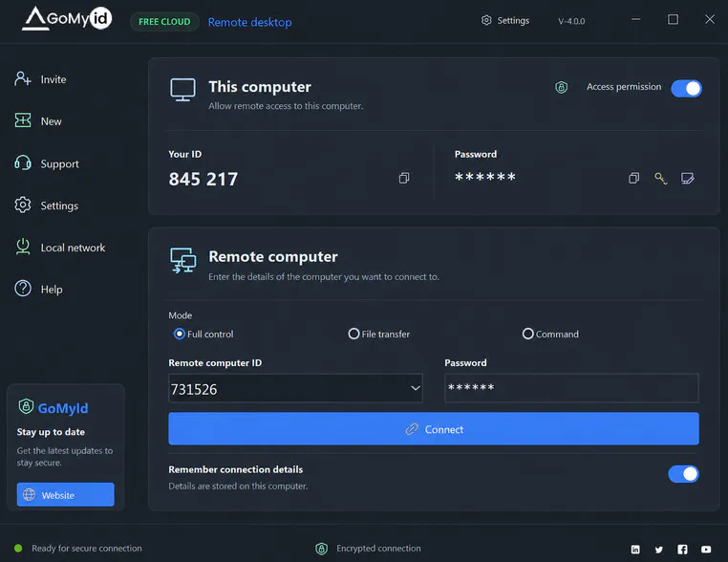Open Help in the sidebar
This screenshot has width=728, height=562.
coord(38,289)
